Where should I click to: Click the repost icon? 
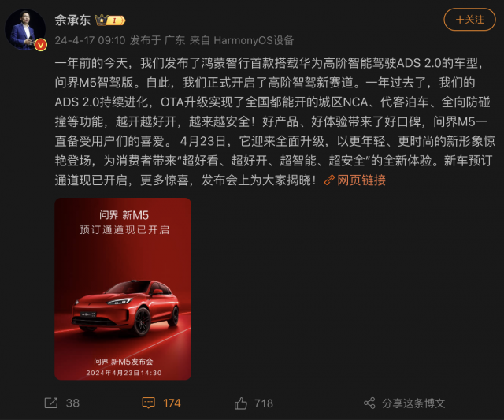(x=50, y=403)
